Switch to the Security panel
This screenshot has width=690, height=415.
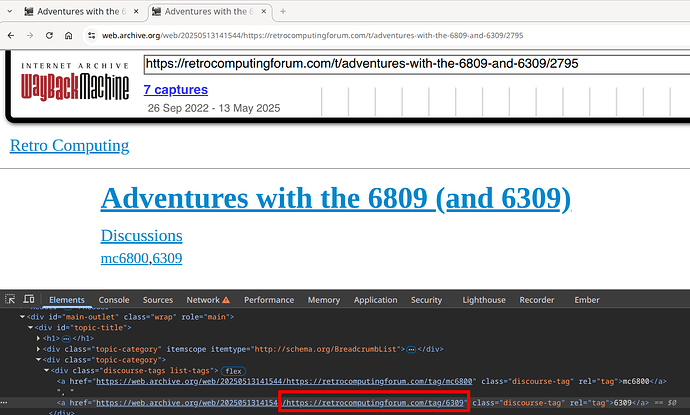426,300
